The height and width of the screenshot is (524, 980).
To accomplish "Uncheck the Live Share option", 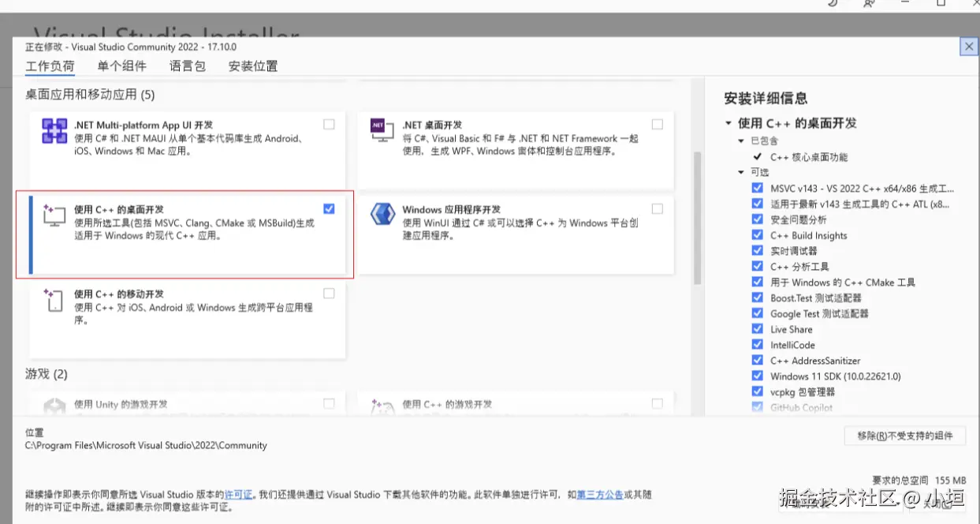I will pyautogui.click(x=758, y=329).
